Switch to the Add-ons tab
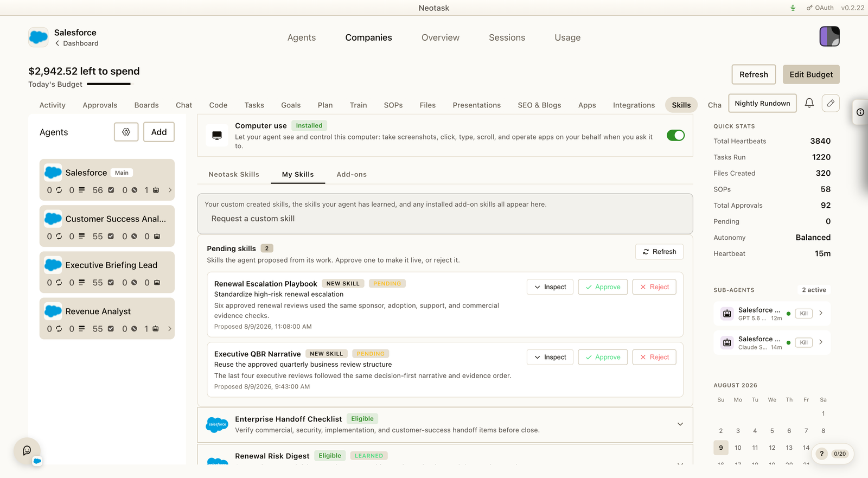Viewport: 868px width, 478px height. click(352, 174)
